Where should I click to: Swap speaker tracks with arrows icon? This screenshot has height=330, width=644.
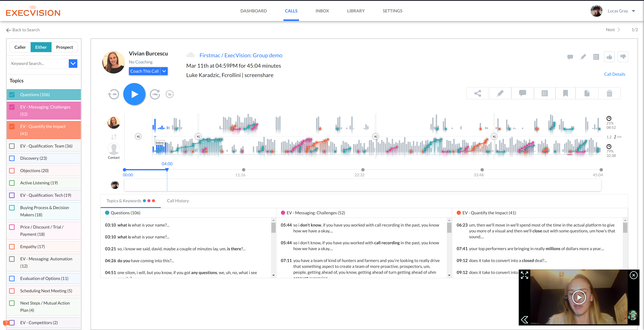point(114,137)
